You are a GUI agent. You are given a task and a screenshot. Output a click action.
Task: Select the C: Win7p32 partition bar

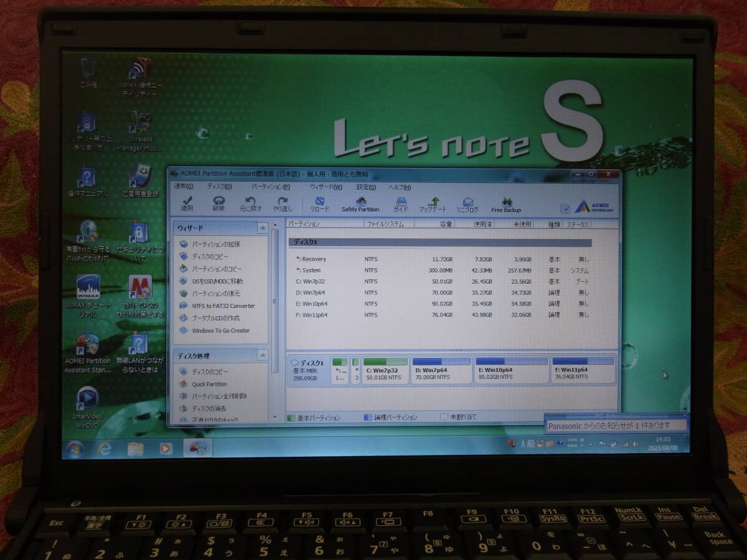click(x=385, y=370)
